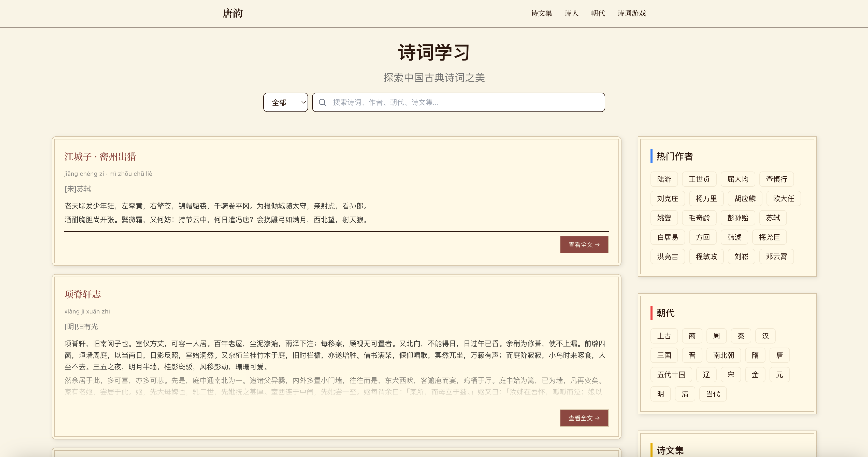Screen dimensions: 868x457
Task: Select popular author 邓云霄
Action: tap(777, 257)
